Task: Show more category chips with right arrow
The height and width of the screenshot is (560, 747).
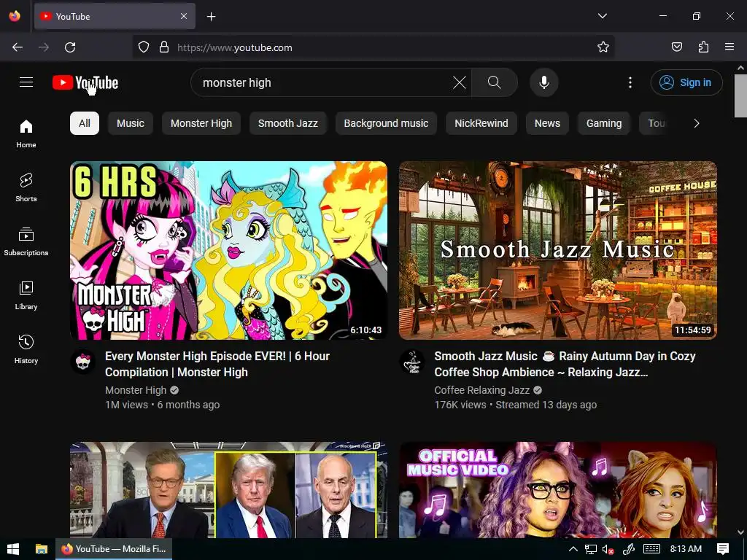Action: point(697,123)
